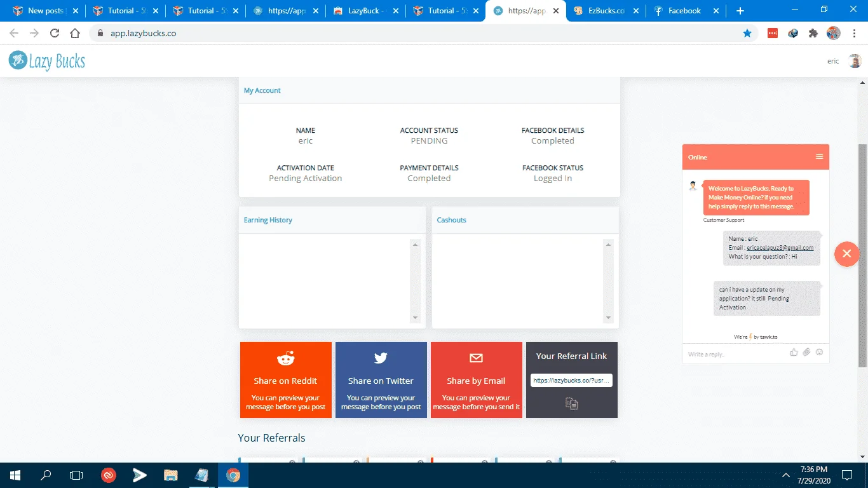
Task: Click the tawk.to branding link
Action: pyautogui.click(x=769, y=337)
